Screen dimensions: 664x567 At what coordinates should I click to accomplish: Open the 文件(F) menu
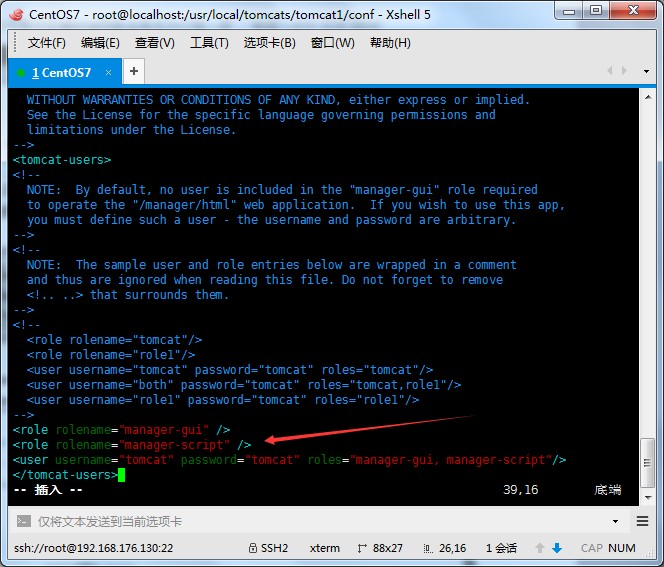point(47,43)
